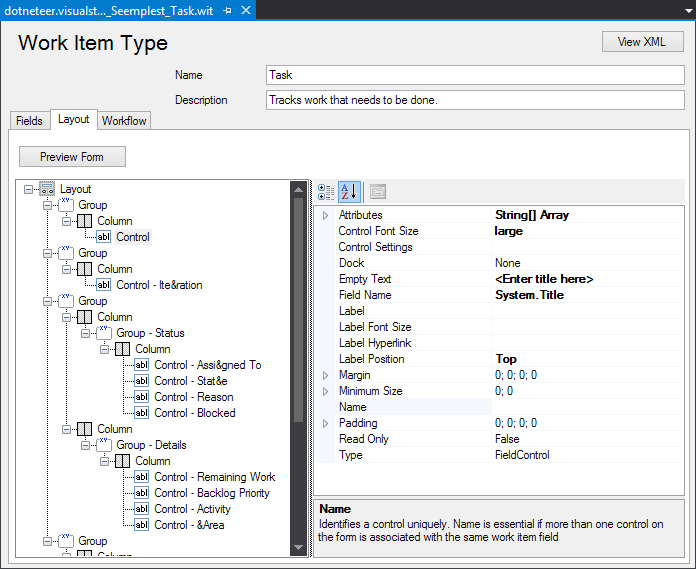Click the Read Only value False

click(x=507, y=439)
